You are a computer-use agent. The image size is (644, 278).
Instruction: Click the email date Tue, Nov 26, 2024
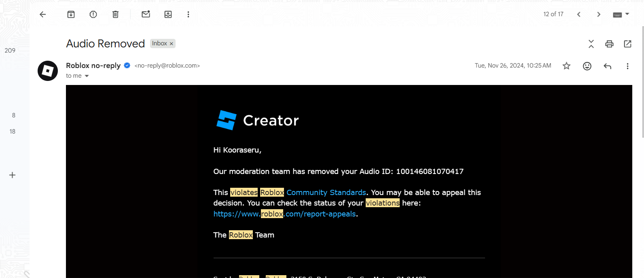513,66
